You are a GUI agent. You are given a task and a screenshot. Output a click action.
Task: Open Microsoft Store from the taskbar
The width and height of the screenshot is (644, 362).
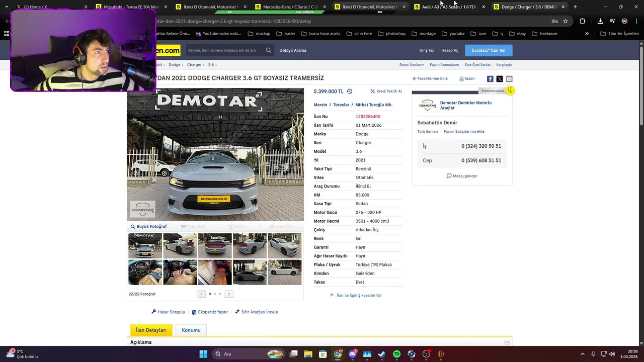[323, 354]
